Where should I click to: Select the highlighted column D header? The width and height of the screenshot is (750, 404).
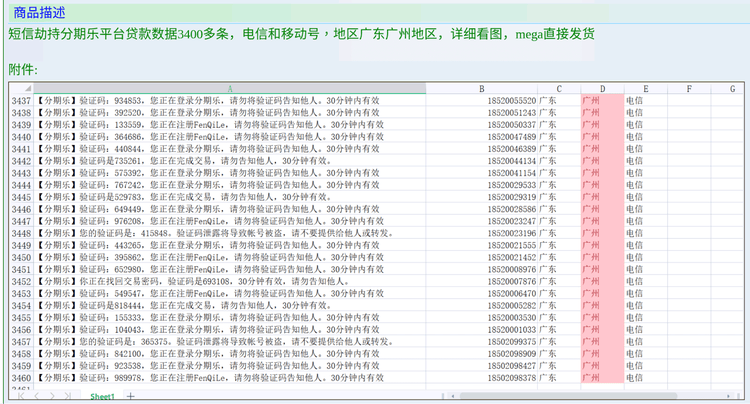[x=601, y=89]
